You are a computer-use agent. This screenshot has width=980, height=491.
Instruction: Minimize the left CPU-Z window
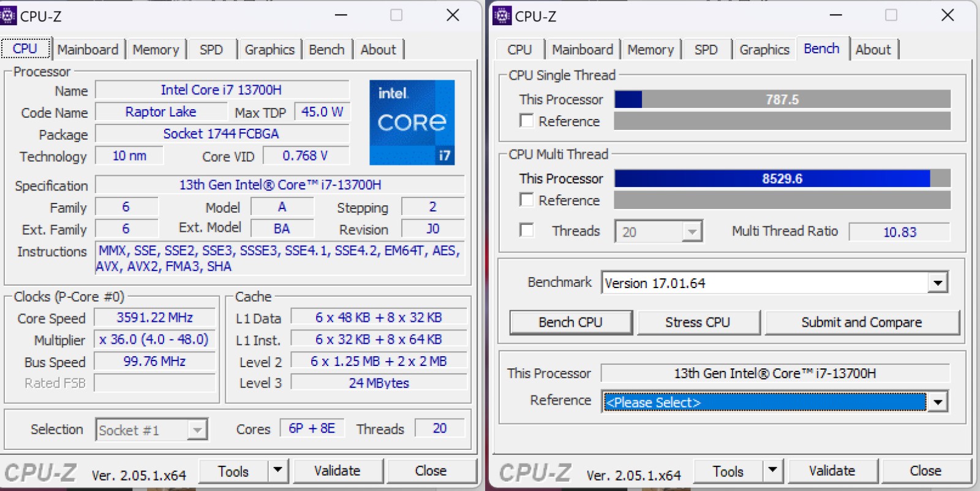click(341, 15)
